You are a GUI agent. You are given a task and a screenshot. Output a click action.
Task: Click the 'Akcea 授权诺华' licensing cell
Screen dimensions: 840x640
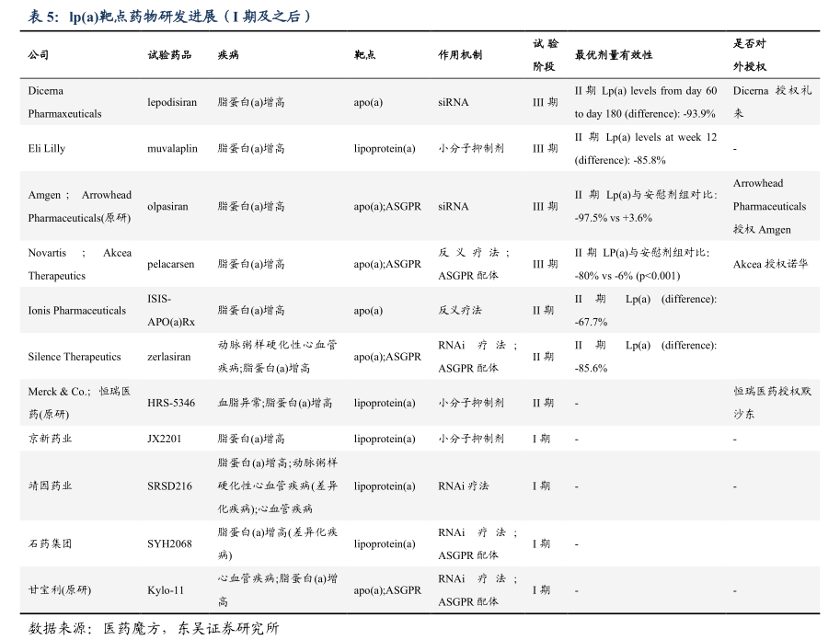pyautogui.click(x=770, y=264)
